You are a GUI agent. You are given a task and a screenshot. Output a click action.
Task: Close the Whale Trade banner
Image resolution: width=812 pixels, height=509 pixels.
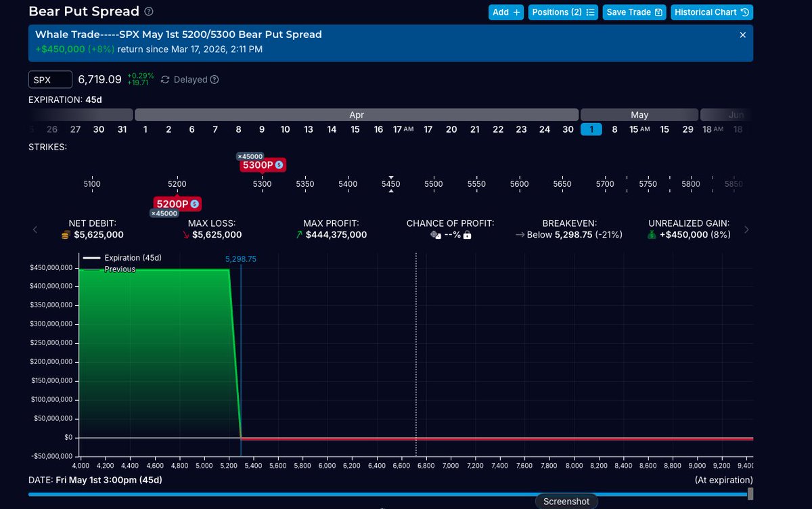[742, 35]
